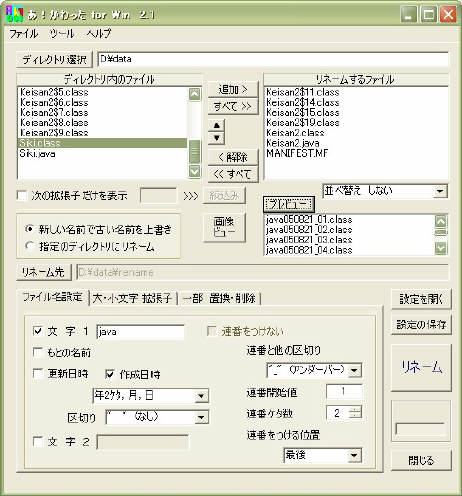
Task: Click the move-down arrow button
Action: click(216, 138)
